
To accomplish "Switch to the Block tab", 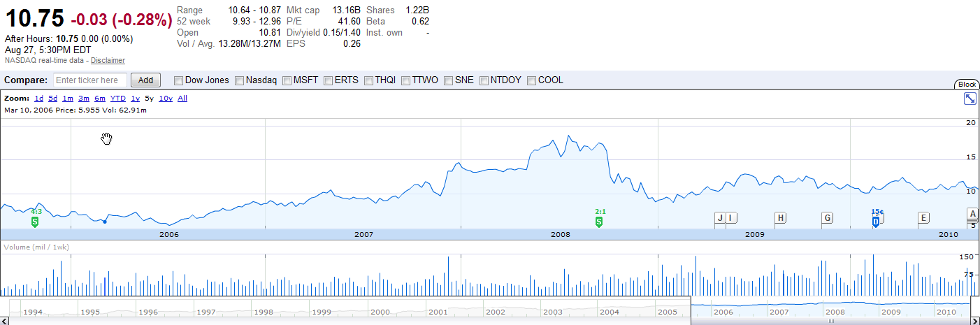I will [x=967, y=85].
